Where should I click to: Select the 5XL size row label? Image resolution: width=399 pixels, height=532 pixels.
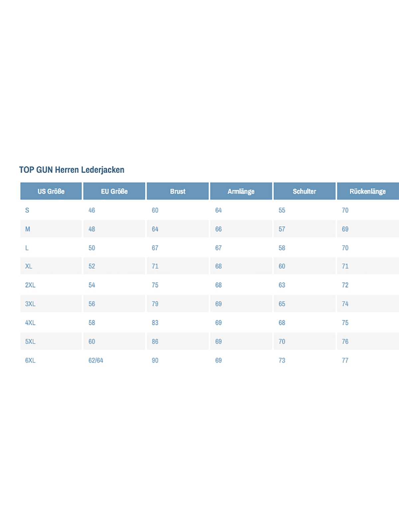(30, 341)
